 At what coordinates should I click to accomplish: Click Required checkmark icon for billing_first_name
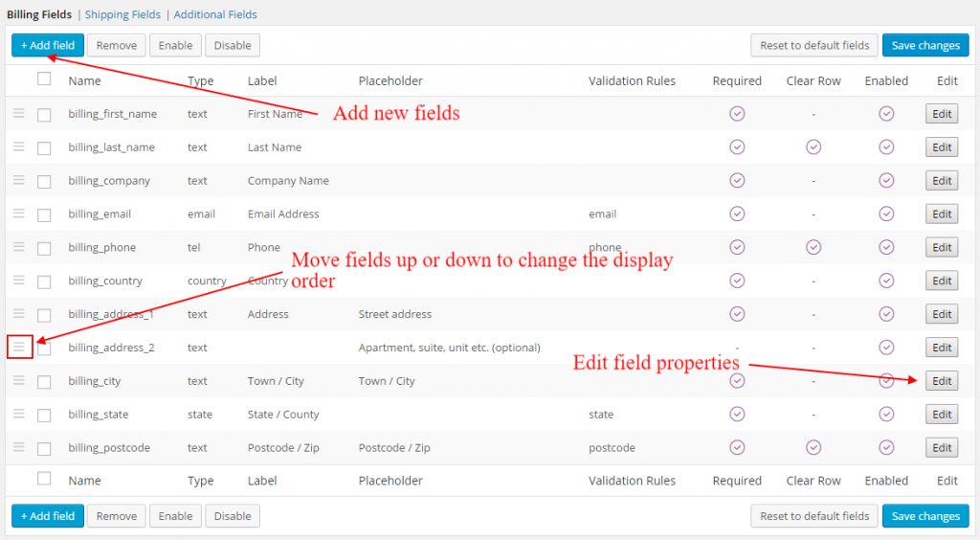tap(737, 114)
